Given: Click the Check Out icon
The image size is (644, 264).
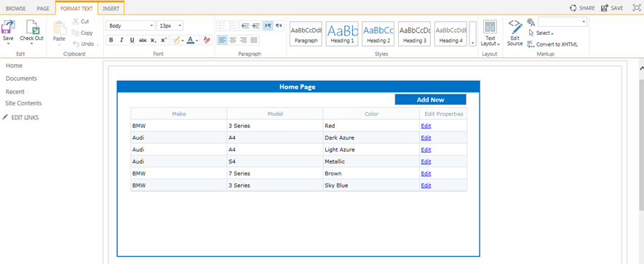Looking at the screenshot, I should pyautogui.click(x=32, y=28).
